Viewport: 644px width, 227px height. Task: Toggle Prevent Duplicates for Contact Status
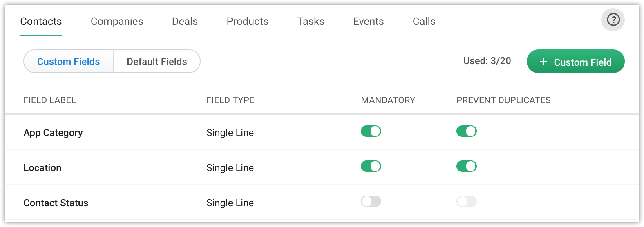(x=466, y=201)
